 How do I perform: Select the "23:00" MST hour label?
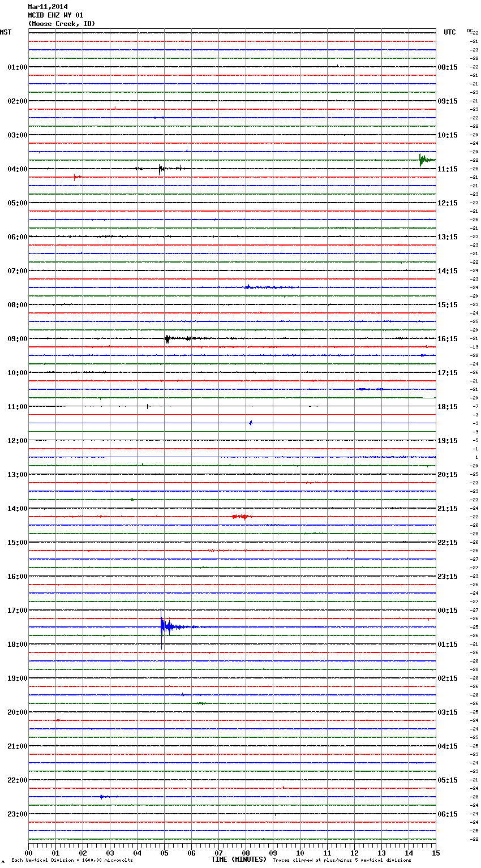(17, 814)
